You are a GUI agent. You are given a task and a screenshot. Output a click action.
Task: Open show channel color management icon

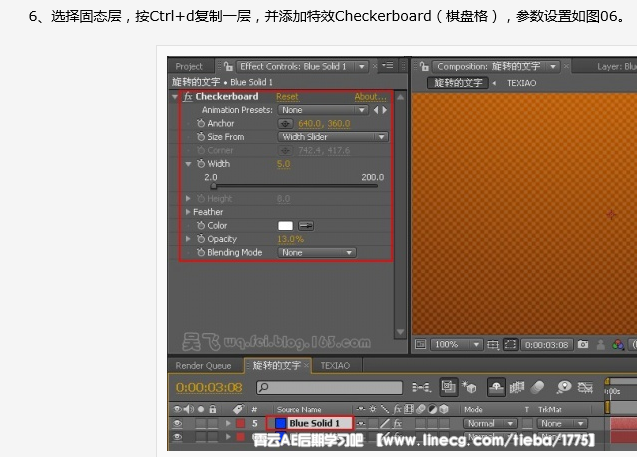tap(618, 345)
